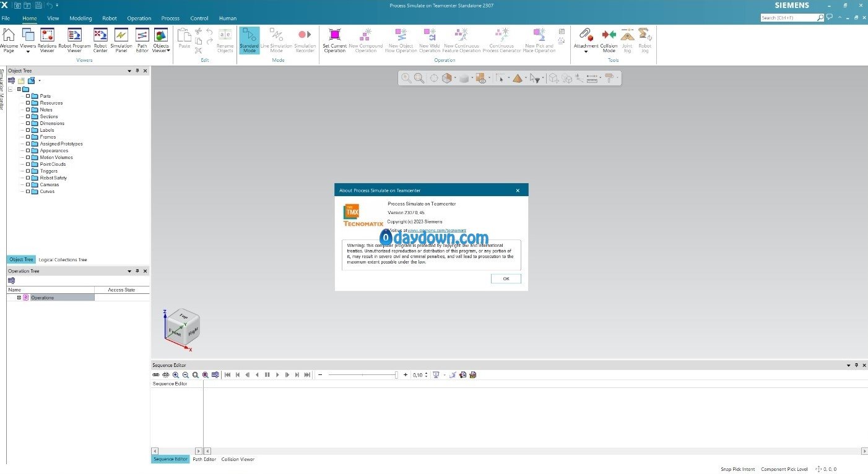The width and height of the screenshot is (868, 474).
Task: Toggle the Notes display checkbox
Action: [28, 110]
